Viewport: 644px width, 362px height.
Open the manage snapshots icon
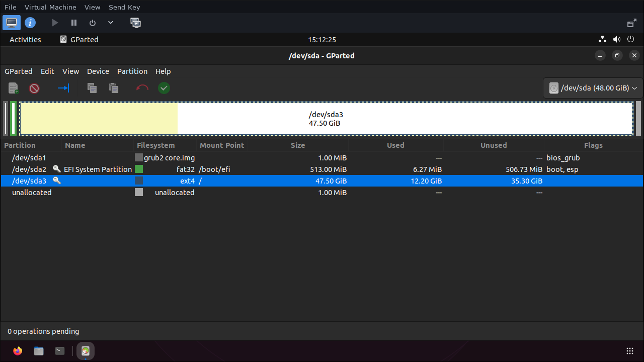(135, 23)
